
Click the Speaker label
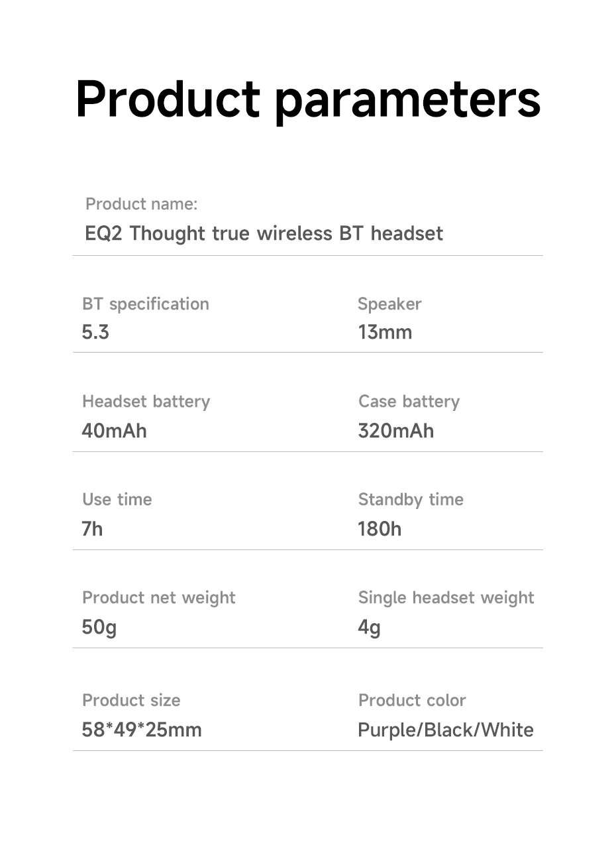pos(389,304)
